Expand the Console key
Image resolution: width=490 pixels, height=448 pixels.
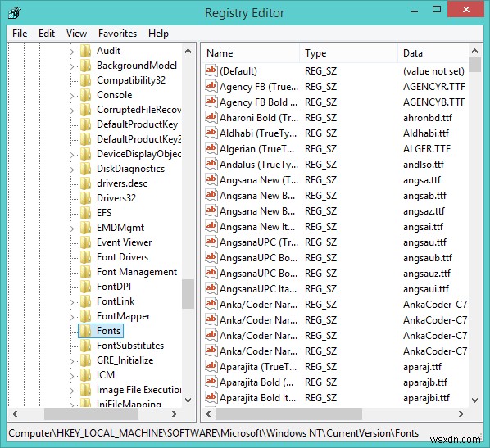click(x=71, y=96)
